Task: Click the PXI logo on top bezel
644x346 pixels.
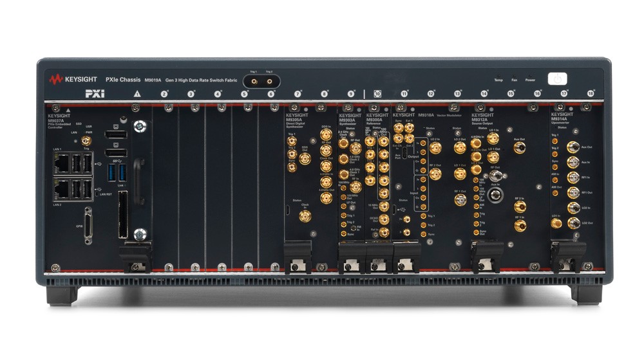Action: (x=95, y=94)
